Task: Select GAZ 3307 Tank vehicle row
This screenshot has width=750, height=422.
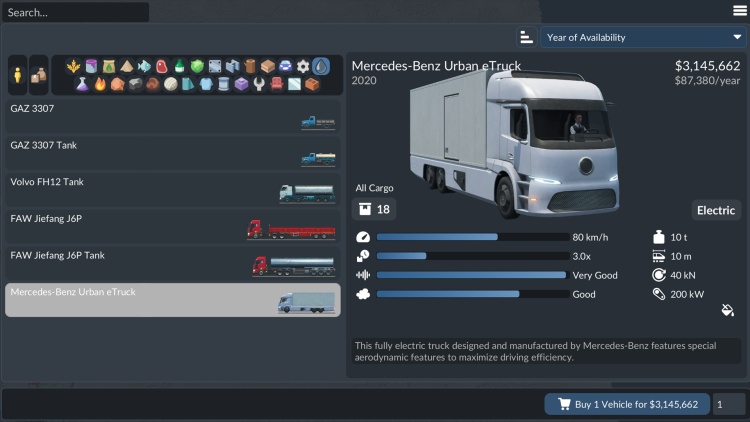Action: pyautogui.click(x=173, y=153)
